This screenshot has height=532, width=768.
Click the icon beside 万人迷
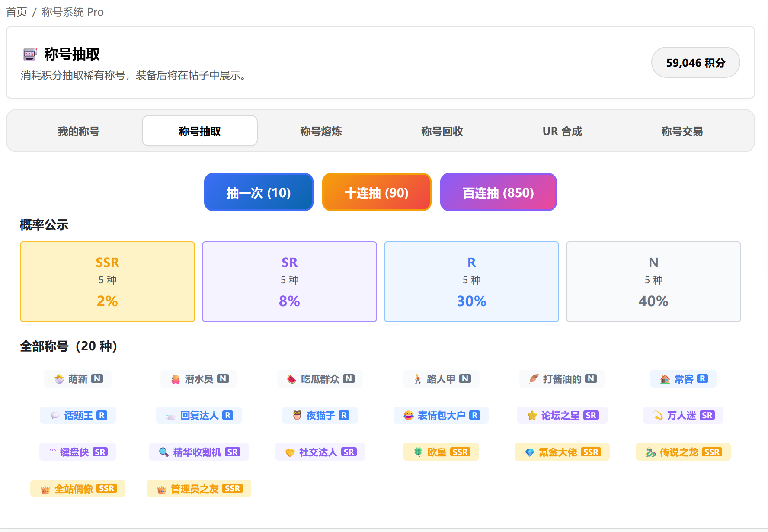(x=658, y=416)
